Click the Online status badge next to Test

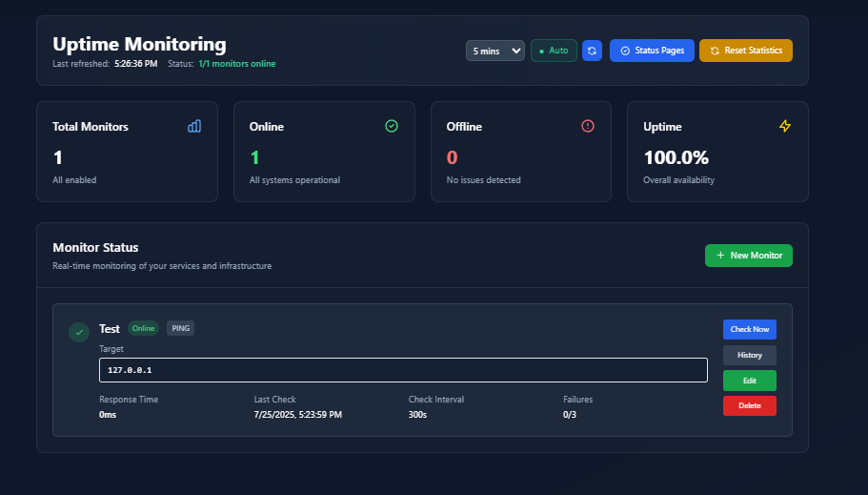click(x=143, y=328)
